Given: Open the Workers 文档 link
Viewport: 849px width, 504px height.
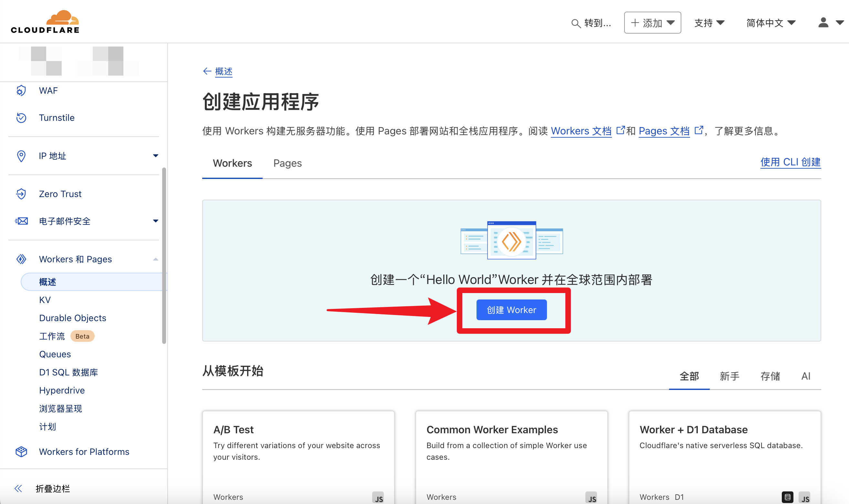Looking at the screenshot, I should pyautogui.click(x=581, y=131).
